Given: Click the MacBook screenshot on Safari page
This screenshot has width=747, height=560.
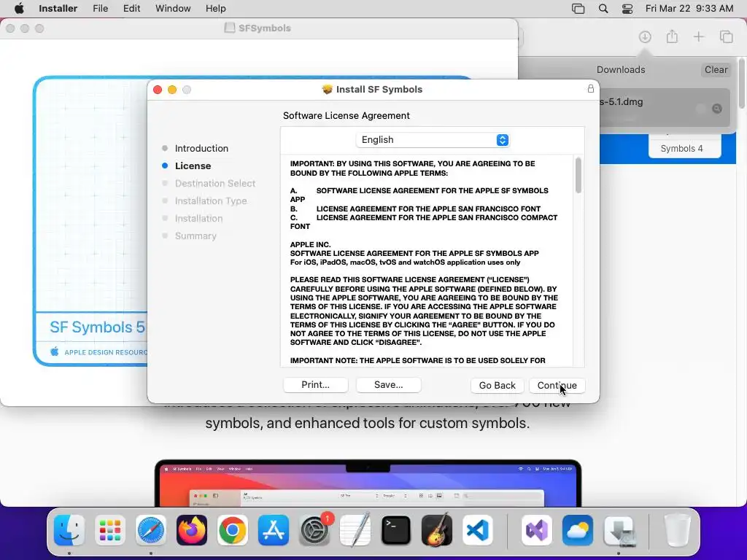Looking at the screenshot, I should [368, 483].
